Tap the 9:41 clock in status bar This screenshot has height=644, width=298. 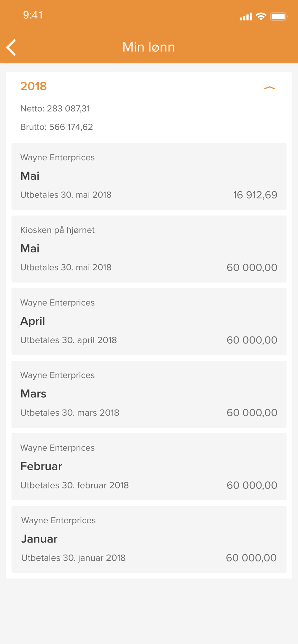pyautogui.click(x=33, y=15)
